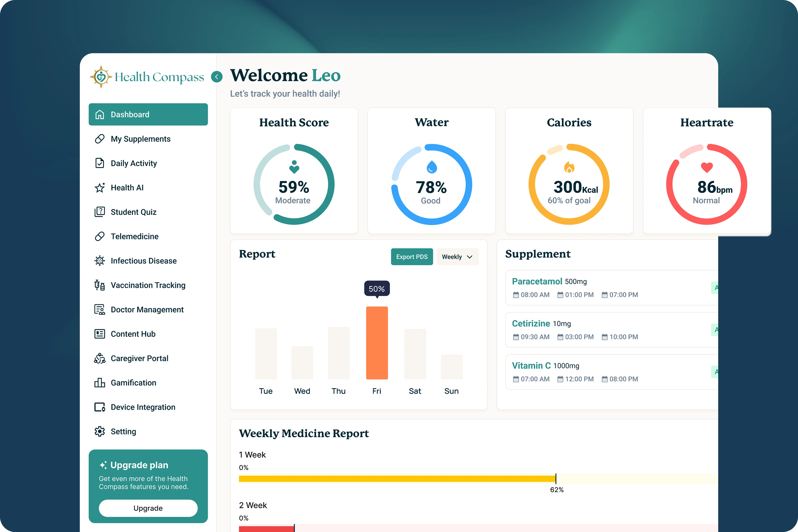Open the Paracetamol supplement card
Screen dimensions: 798x532
click(x=612, y=288)
